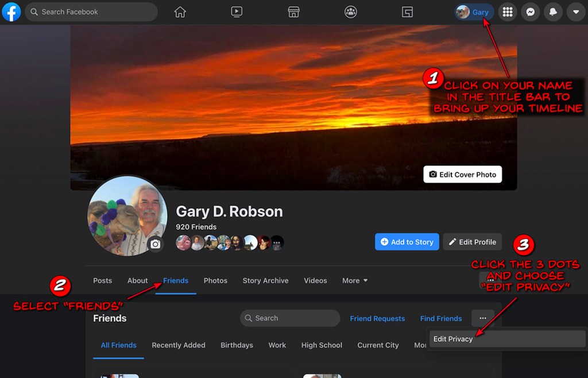
Task: Click the Add to Story button
Action: click(x=407, y=242)
